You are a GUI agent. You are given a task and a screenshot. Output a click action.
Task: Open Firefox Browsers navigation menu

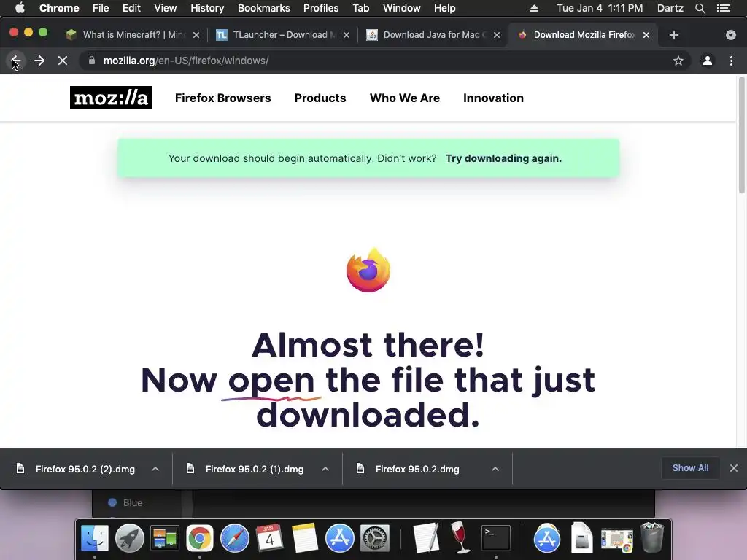223,98
